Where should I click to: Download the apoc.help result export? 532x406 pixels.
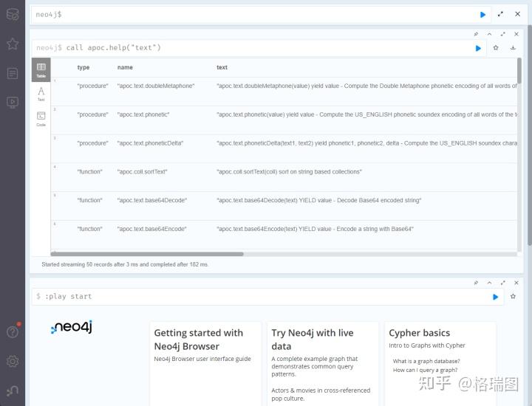click(x=513, y=48)
